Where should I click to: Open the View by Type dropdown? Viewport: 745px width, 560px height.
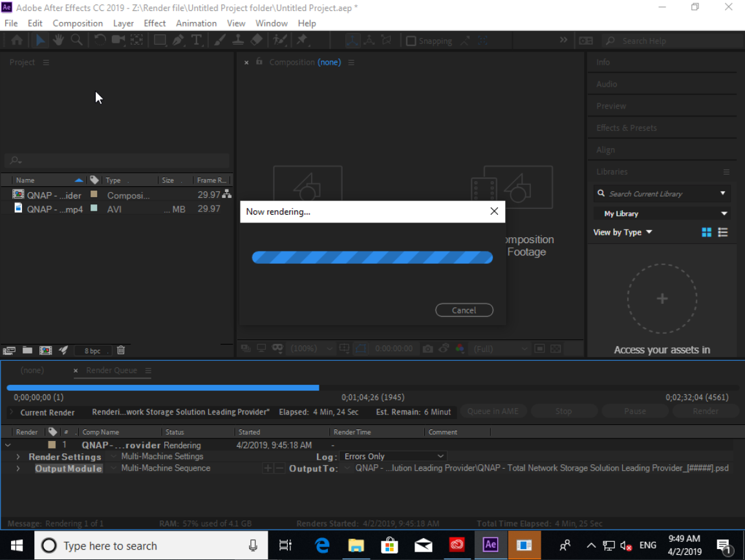[x=622, y=232]
